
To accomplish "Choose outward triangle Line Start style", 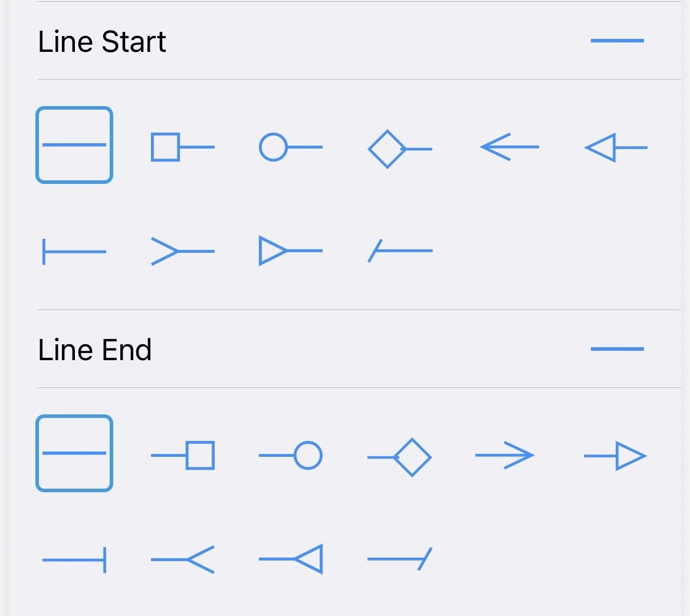I will (291, 251).
